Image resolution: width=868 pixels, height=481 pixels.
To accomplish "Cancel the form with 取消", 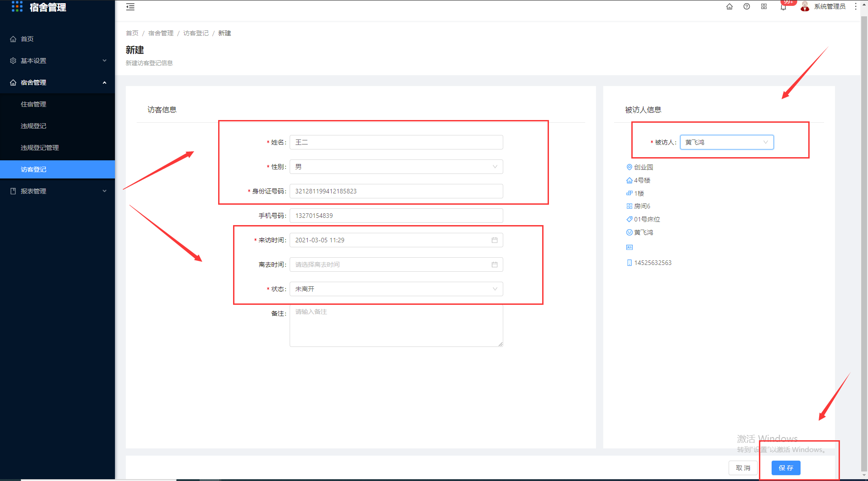I will (x=743, y=468).
